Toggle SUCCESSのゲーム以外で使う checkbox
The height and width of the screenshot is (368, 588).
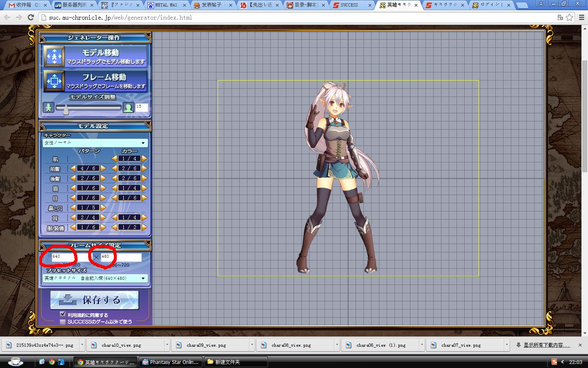pyautogui.click(x=62, y=321)
